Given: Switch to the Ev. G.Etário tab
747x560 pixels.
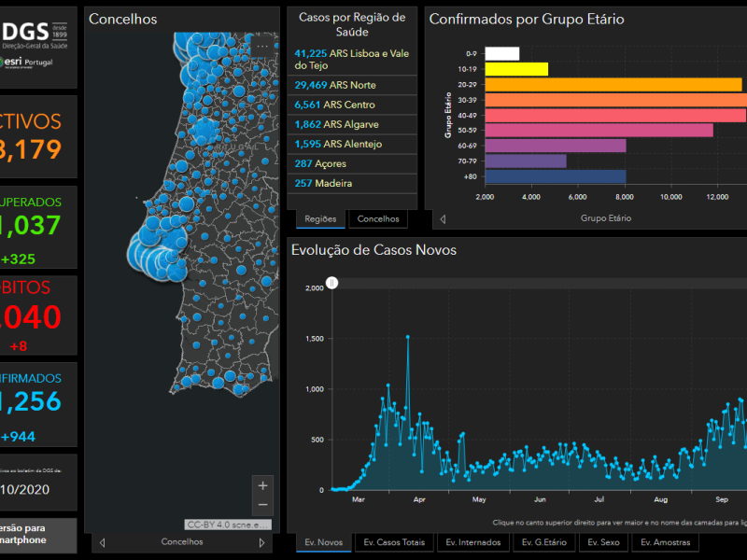Looking at the screenshot, I should pos(544,542).
